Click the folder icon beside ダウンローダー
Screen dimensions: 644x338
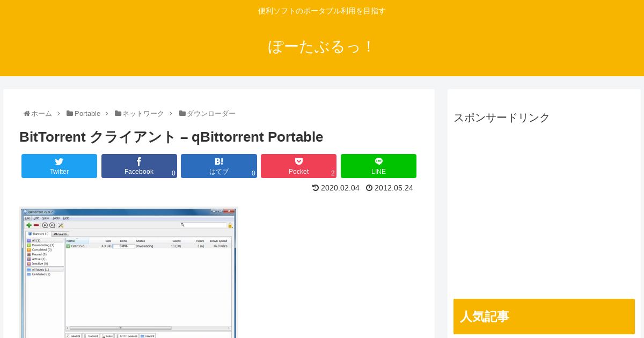click(x=182, y=114)
